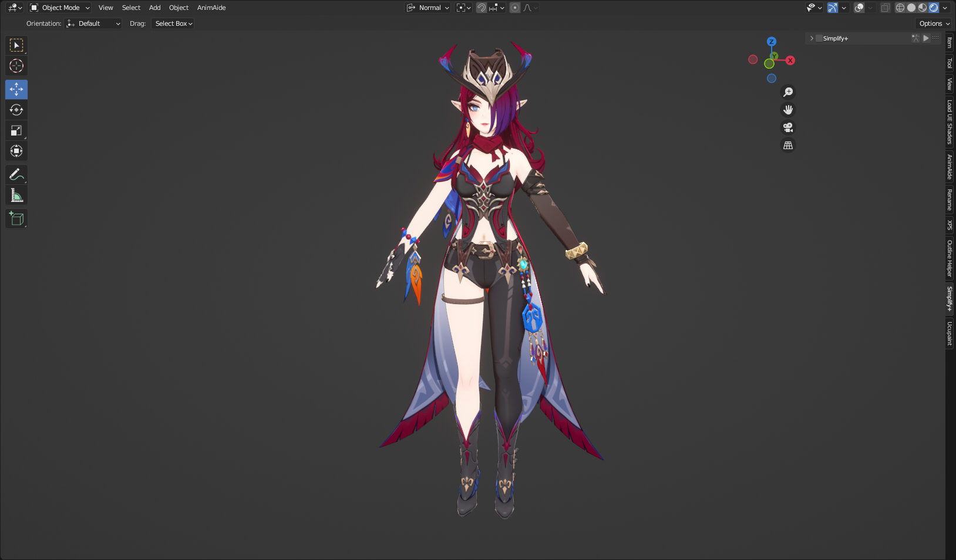Toggle snapping magnet
The image size is (956, 560).
coord(482,8)
